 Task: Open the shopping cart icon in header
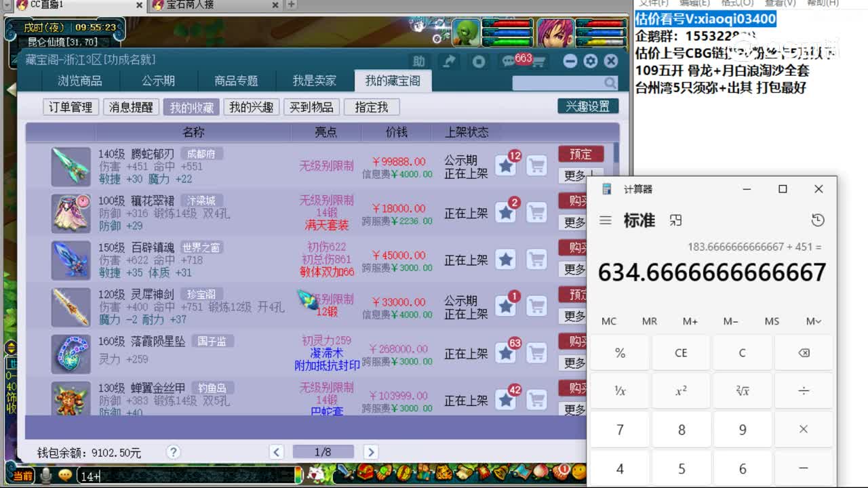click(538, 62)
